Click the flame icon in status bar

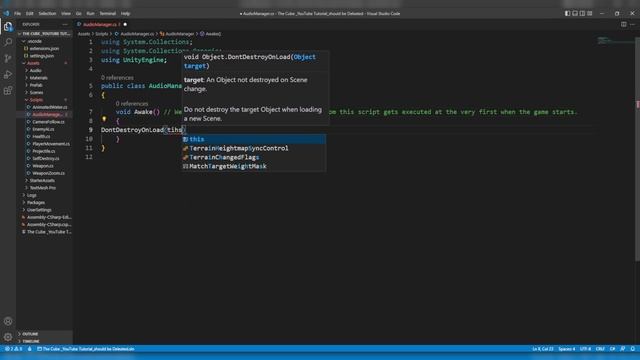click(x=29, y=349)
